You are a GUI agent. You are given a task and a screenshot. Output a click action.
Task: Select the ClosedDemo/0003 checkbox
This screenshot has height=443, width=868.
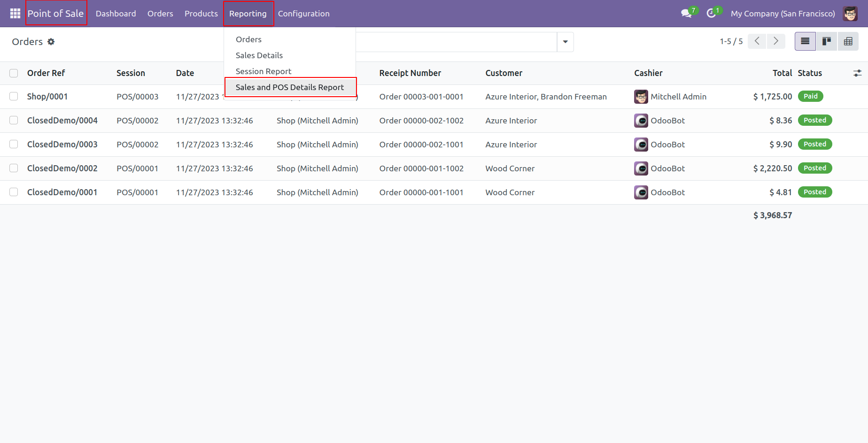point(14,144)
